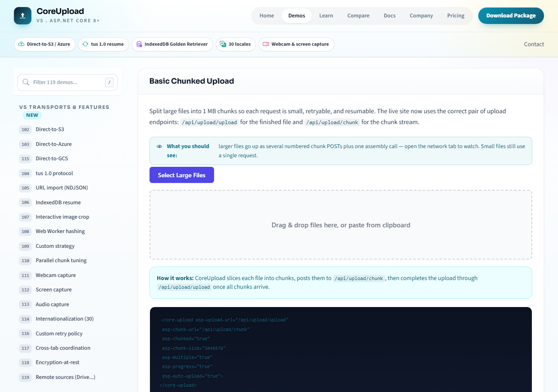Focus the Filter 119 demos input
Image resolution: width=558 pixels, height=392 pixels.
coord(68,82)
